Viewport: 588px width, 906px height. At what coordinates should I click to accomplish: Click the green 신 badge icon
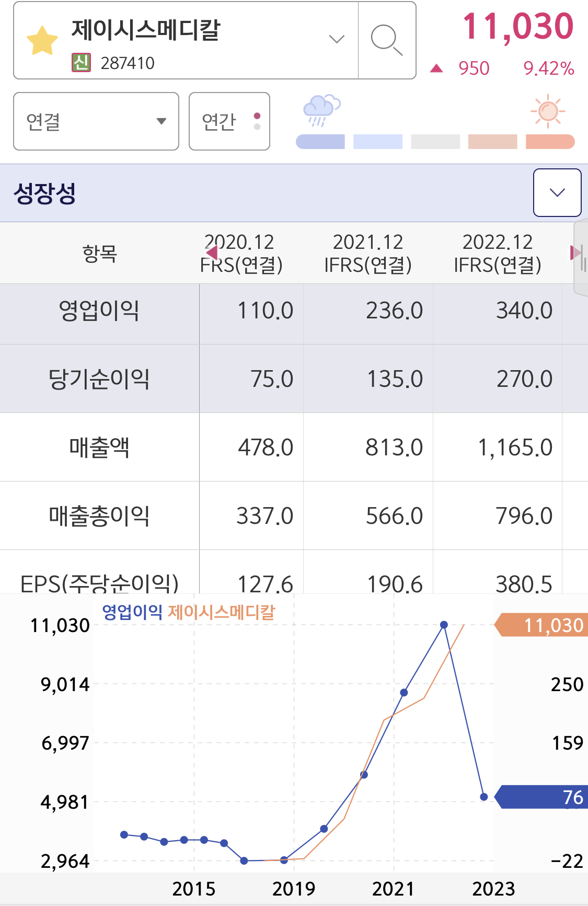81,63
